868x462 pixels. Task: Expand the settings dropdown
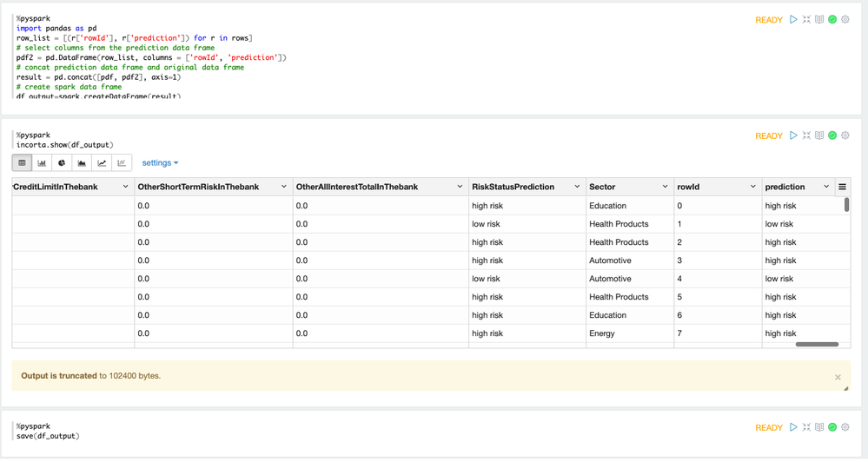(x=160, y=162)
